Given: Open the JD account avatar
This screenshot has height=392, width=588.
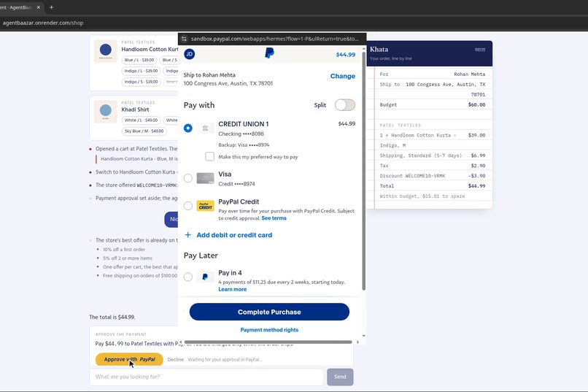Looking at the screenshot, I should coord(190,54).
